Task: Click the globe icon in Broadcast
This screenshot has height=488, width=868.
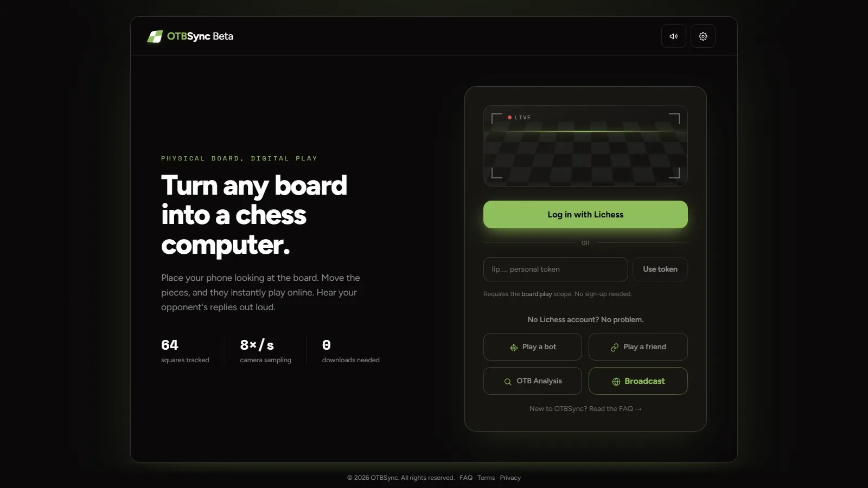Action: pyautogui.click(x=616, y=382)
